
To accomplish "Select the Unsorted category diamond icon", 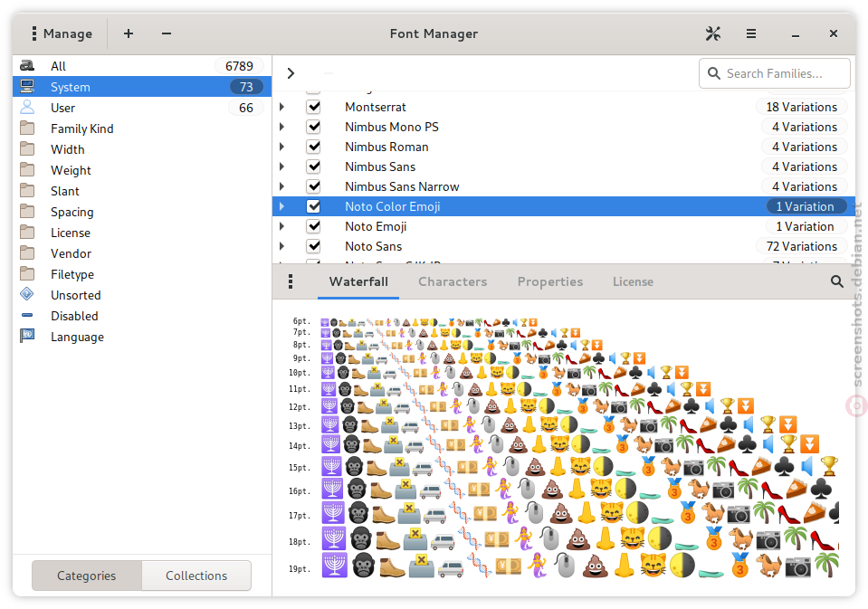I will coord(27,294).
